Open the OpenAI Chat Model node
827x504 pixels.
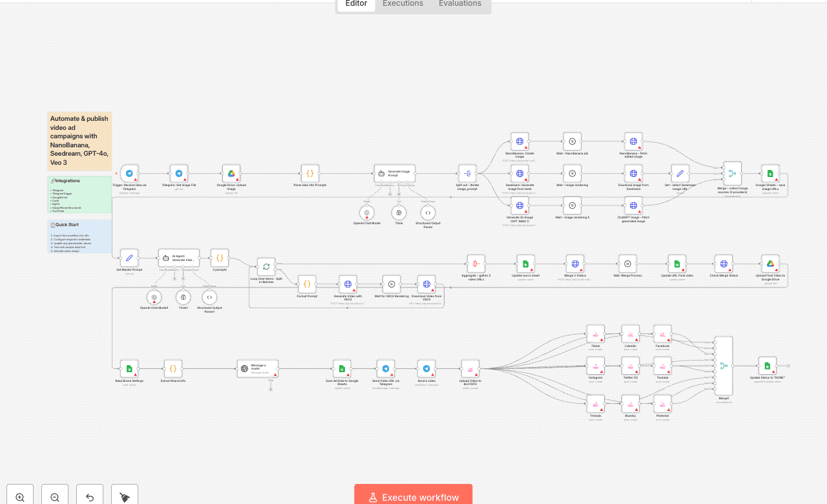[366, 213]
